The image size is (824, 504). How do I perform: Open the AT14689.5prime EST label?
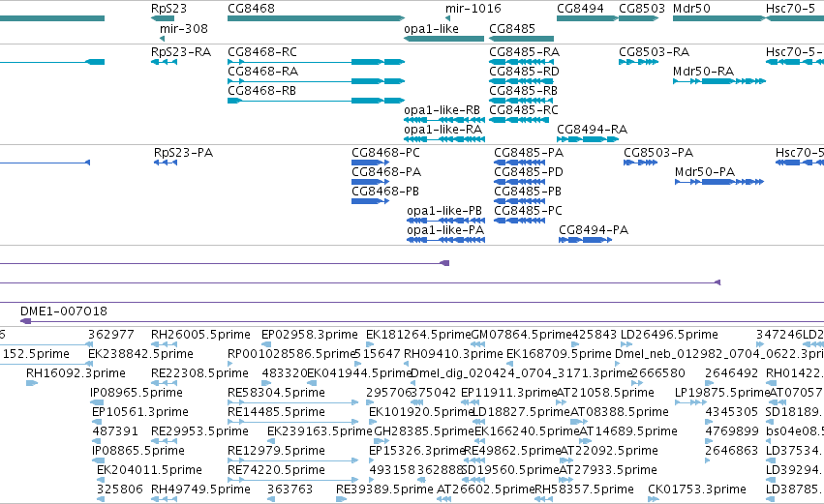tap(628, 431)
